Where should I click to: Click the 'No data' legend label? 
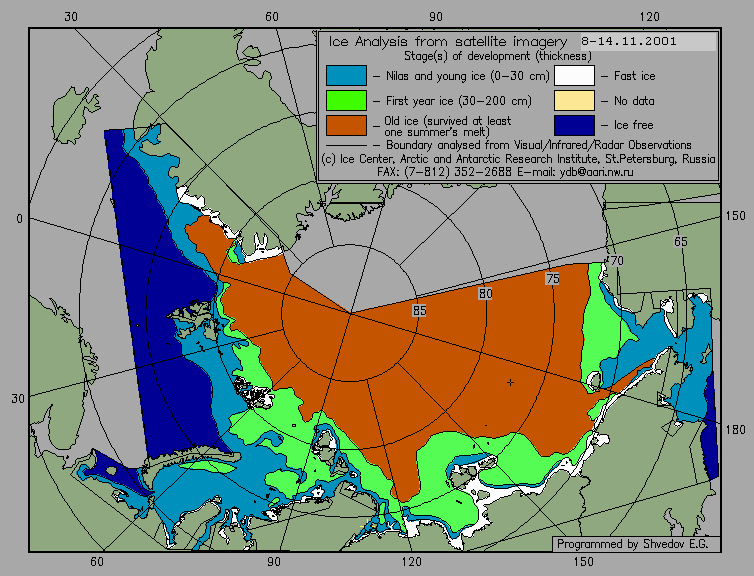pyautogui.click(x=634, y=101)
